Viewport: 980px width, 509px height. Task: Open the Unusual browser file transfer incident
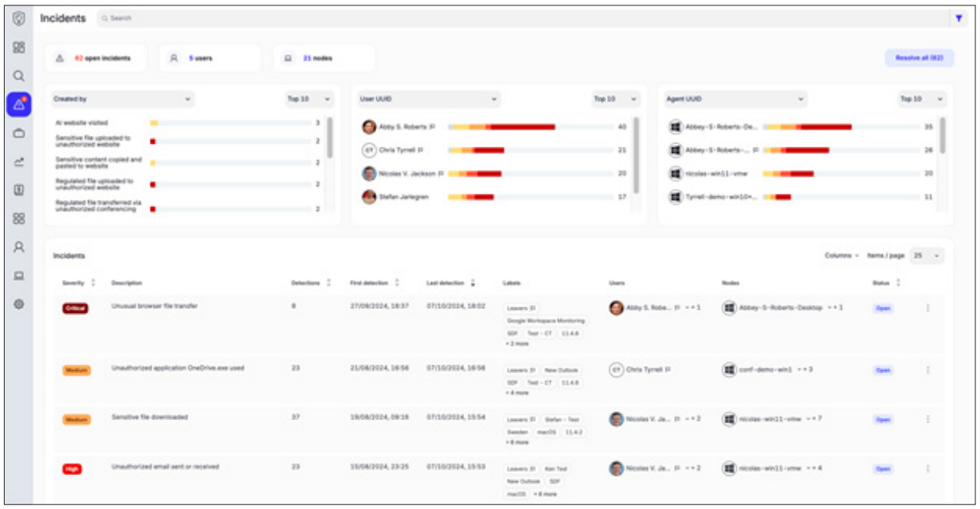point(154,307)
